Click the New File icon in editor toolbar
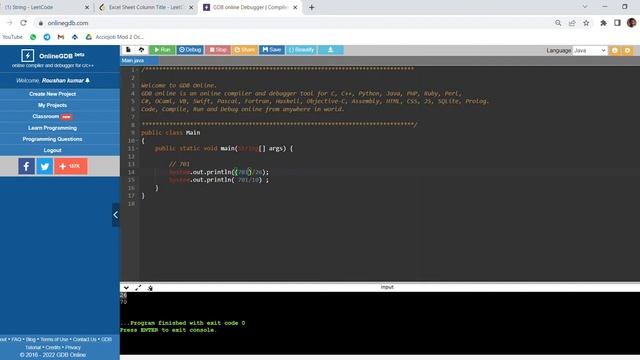This screenshot has height=360, width=640. coord(128,50)
